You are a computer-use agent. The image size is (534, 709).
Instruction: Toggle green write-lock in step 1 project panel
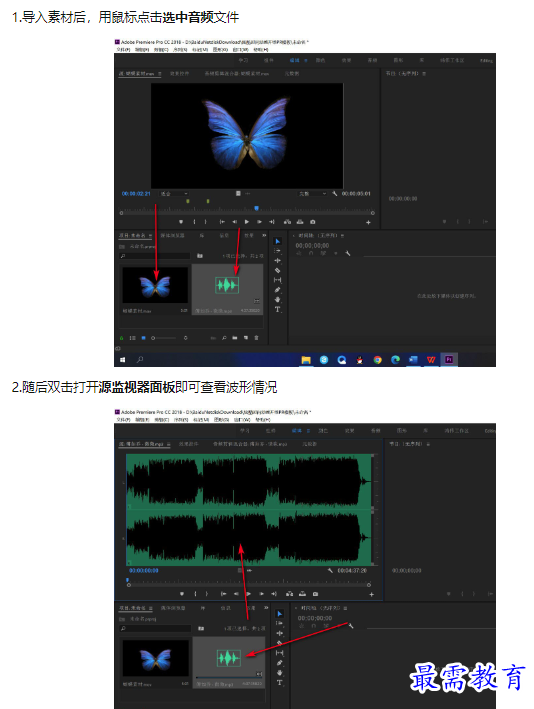coord(121,338)
